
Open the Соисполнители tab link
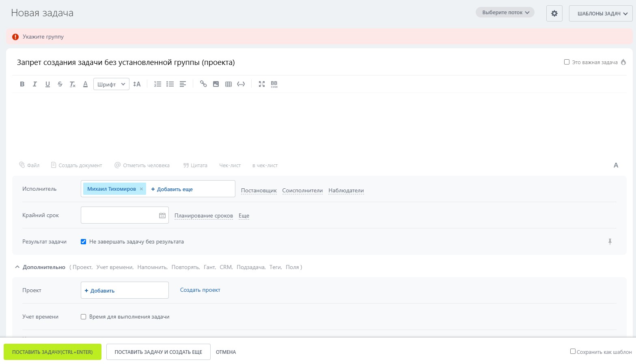[302, 191]
